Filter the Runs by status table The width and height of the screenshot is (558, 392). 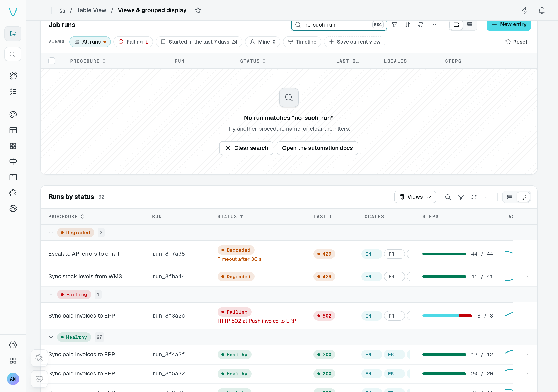click(x=461, y=197)
